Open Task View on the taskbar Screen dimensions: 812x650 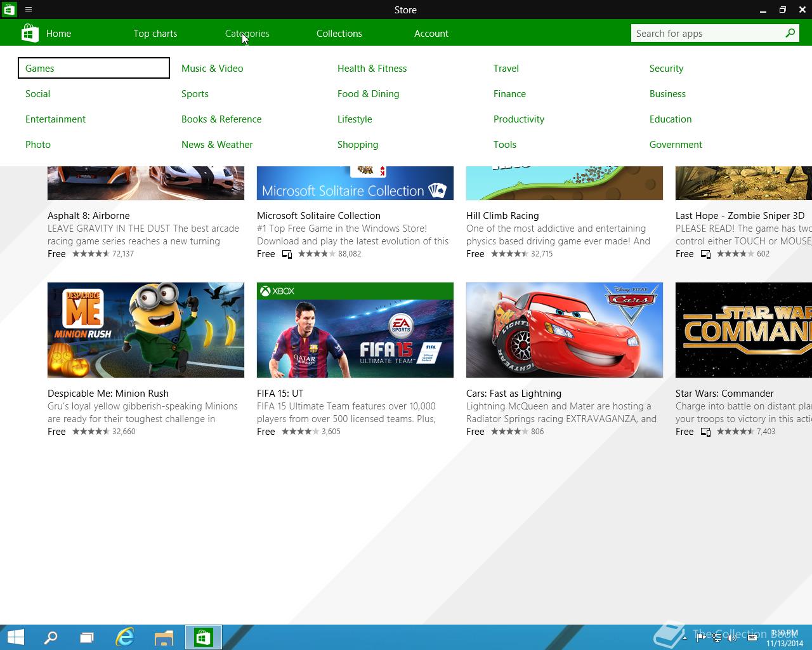[x=87, y=637]
